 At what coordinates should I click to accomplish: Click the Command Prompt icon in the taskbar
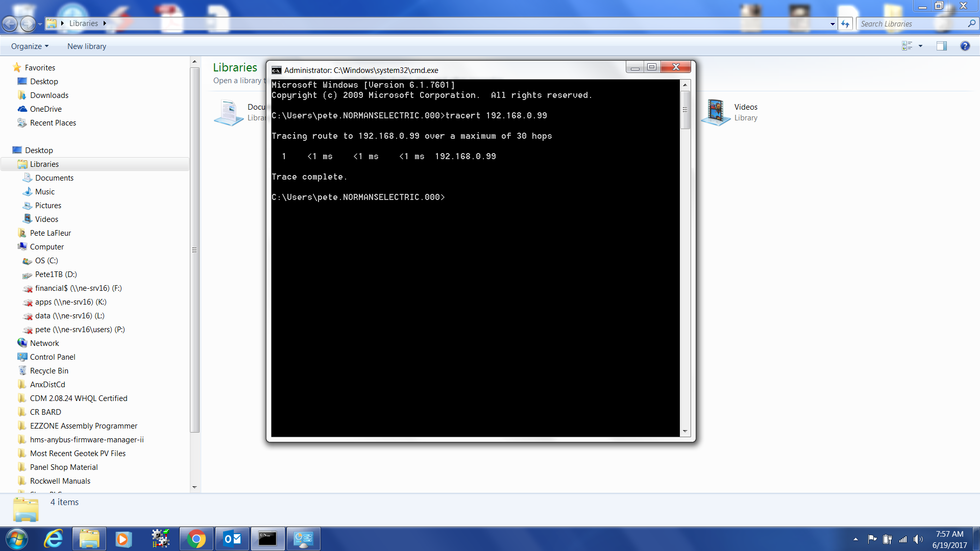pos(268,538)
